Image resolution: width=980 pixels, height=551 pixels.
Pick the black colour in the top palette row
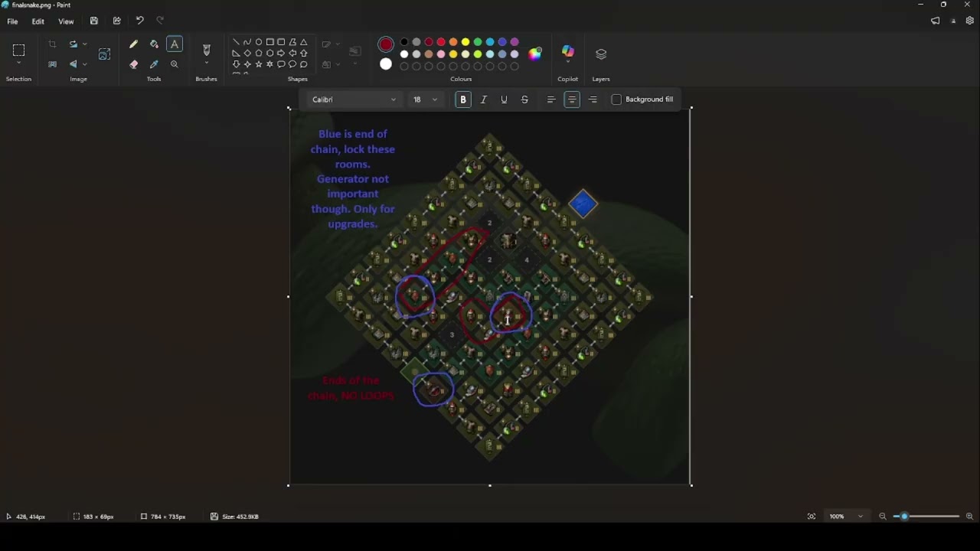[404, 42]
